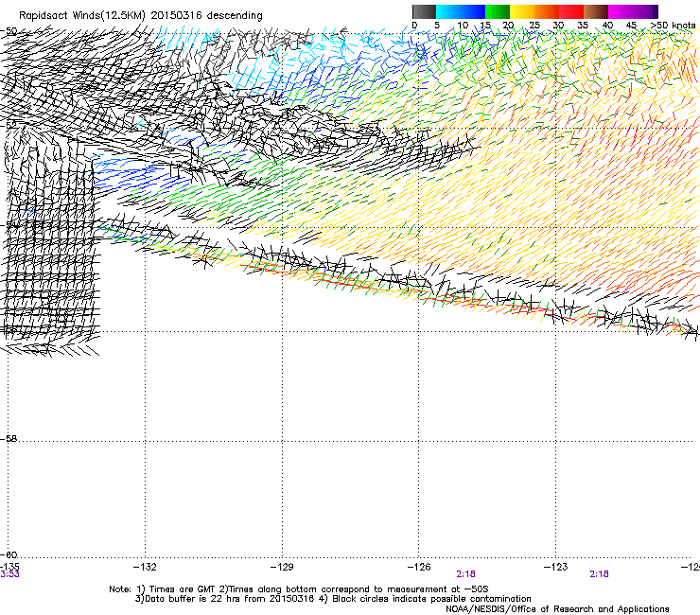Click the "35" legend scale label
Viewport: 700px width, 615px height.
click(x=583, y=26)
